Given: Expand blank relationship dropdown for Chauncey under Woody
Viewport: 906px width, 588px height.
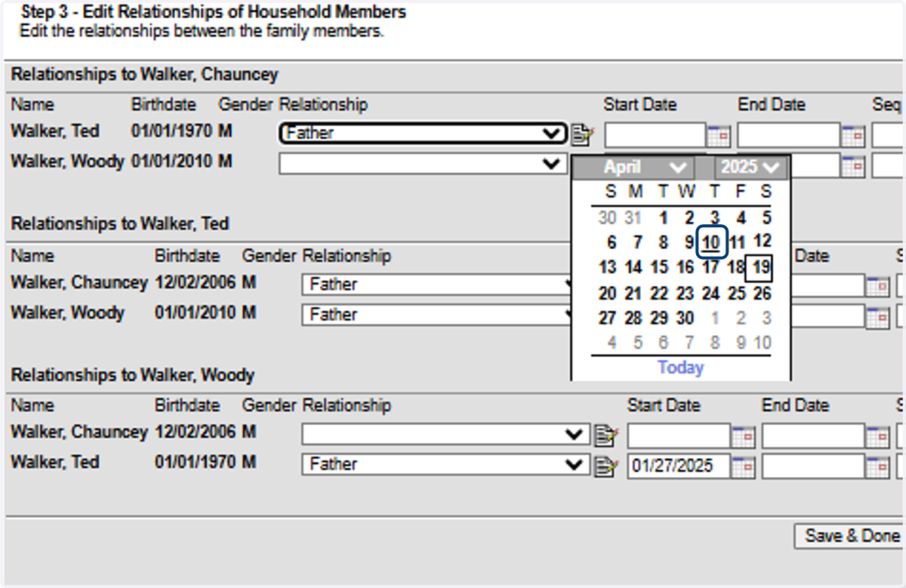Looking at the screenshot, I should pos(445,435).
